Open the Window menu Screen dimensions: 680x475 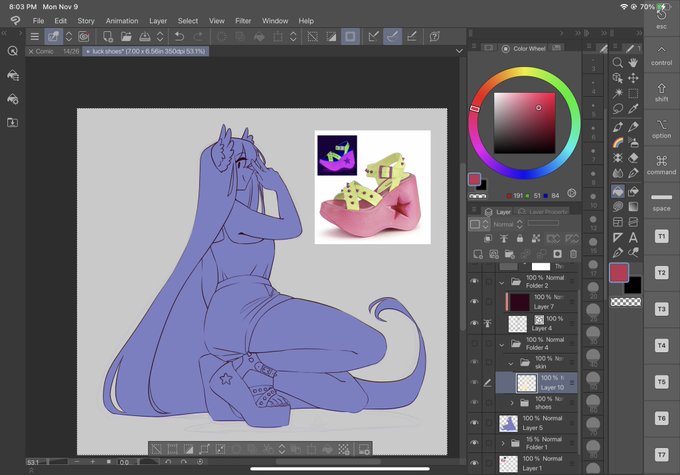tap(275, 21)
